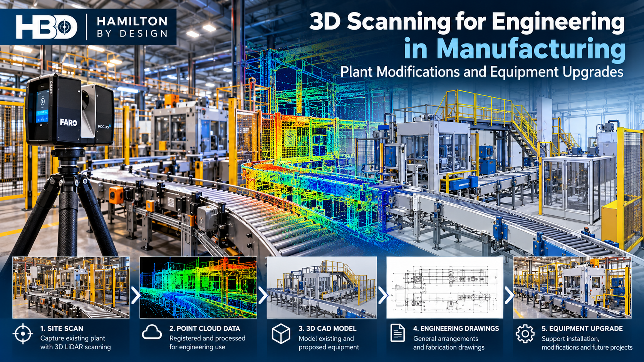Open the rainbow point cloud thumbnail
The image size is (644, 362).
(x=198, y=287)
